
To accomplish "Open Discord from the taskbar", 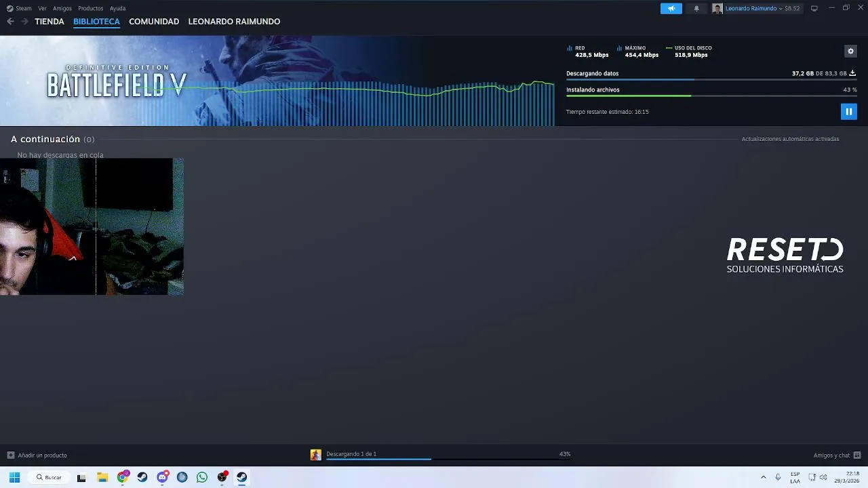I will pos(162,477).
